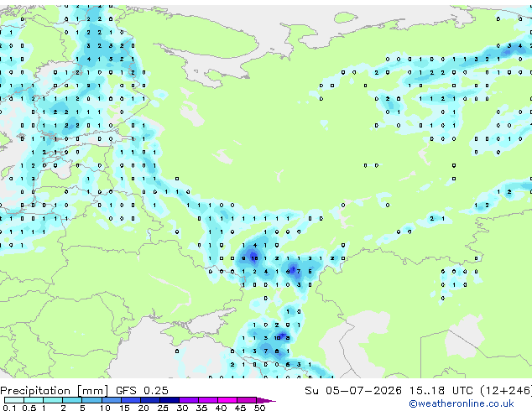
Task: Click the 25–30 mm dark navy swatch
Action: click(169, 400)
